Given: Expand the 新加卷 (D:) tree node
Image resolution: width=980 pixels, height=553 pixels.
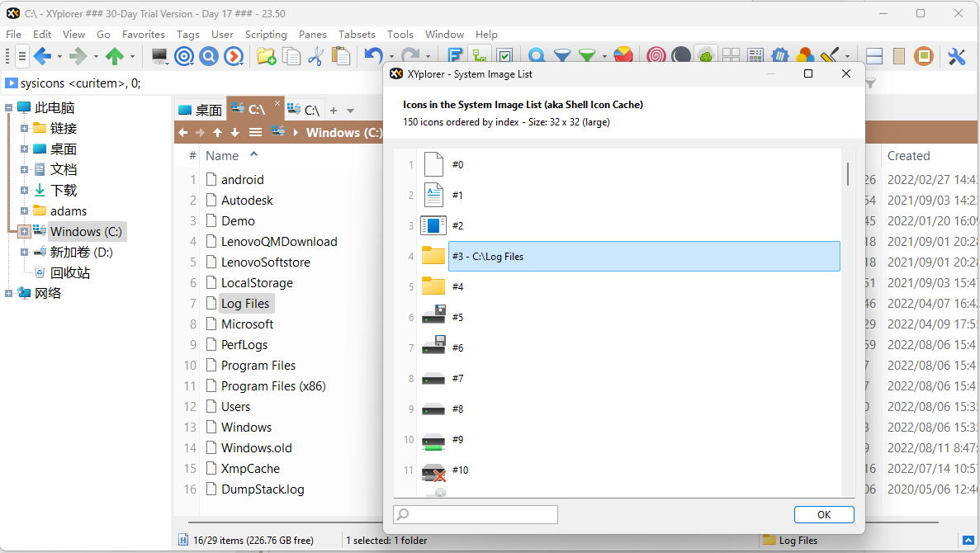Looking at the screenshot, I should 24,253.
